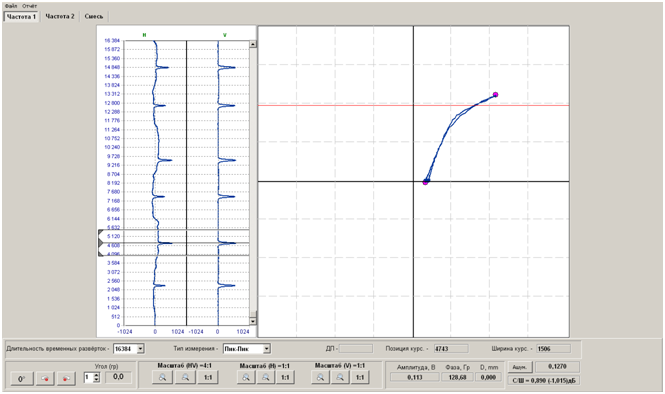Switch to the Смесь tab
The width and height of the screenshot is (665, 394).
[x=94, y=16]
